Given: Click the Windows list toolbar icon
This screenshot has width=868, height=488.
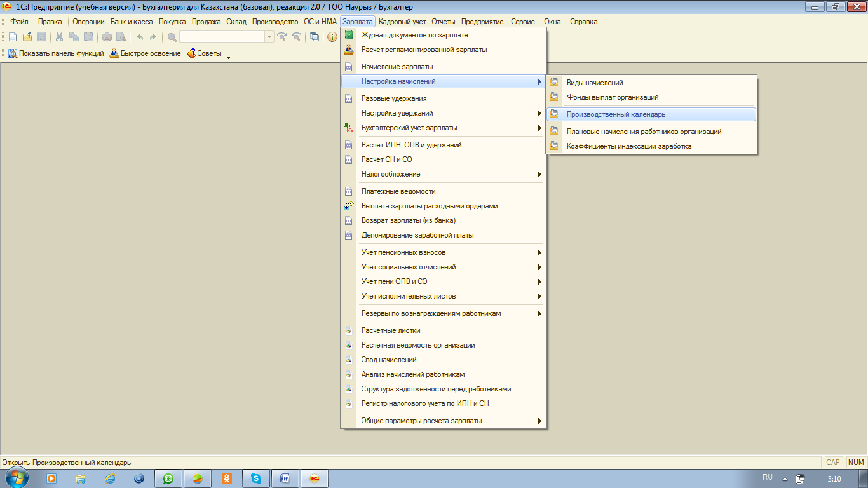Looking at the screenshot, I should pyautogui.click(x=315, y=37).
